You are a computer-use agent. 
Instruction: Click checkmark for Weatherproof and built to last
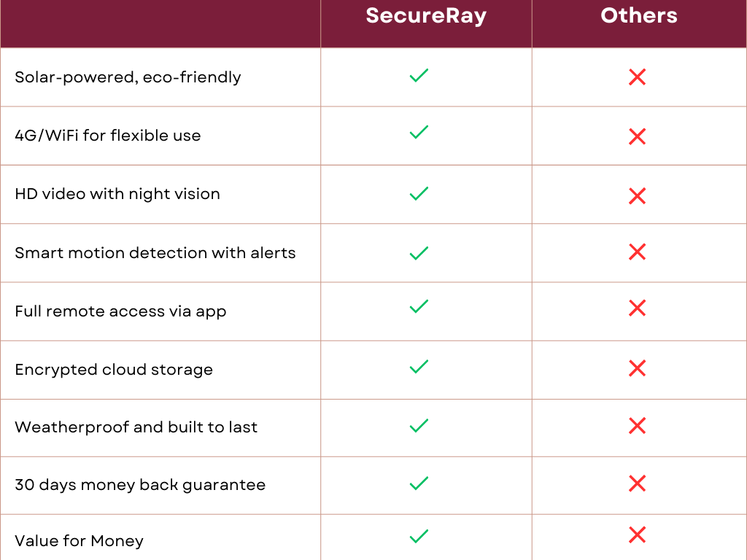419,425
